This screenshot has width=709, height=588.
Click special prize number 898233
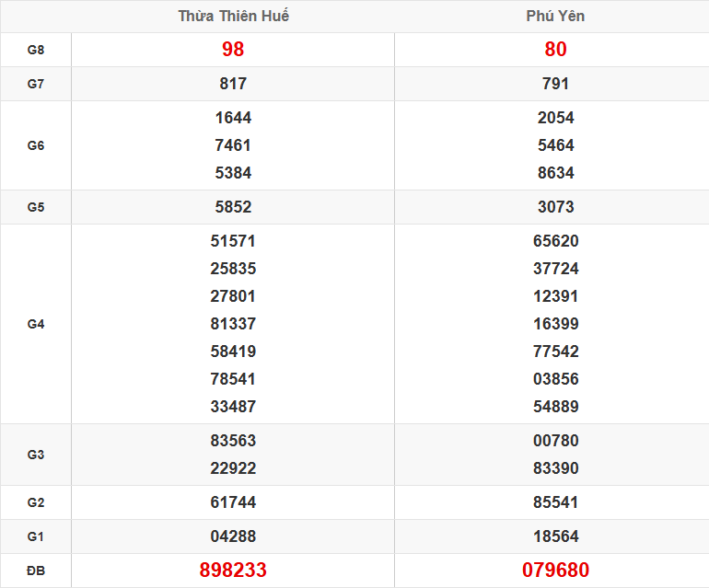click(x=233, y=571)
